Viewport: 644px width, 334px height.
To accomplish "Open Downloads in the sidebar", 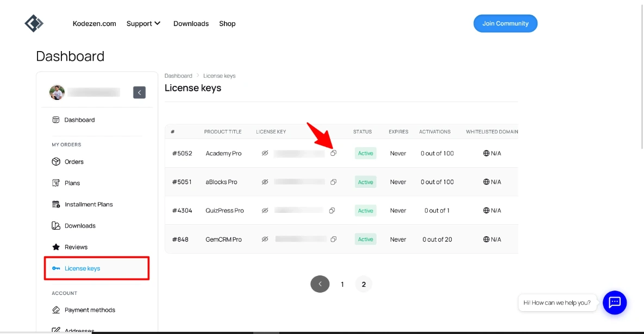I will [80, 226].
